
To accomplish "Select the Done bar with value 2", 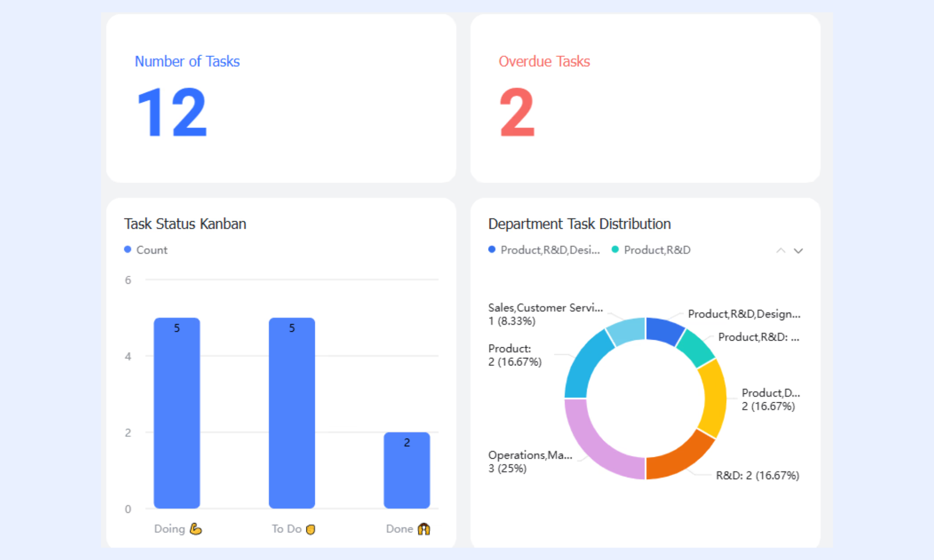I will pyautogui.click(x=407, y=470).
